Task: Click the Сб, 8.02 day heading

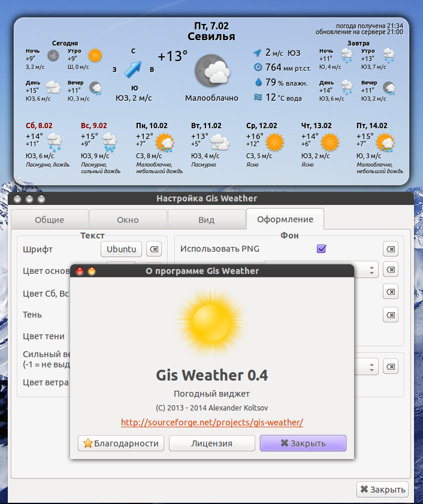Action: pyautogui.click(x=39, y=125)
